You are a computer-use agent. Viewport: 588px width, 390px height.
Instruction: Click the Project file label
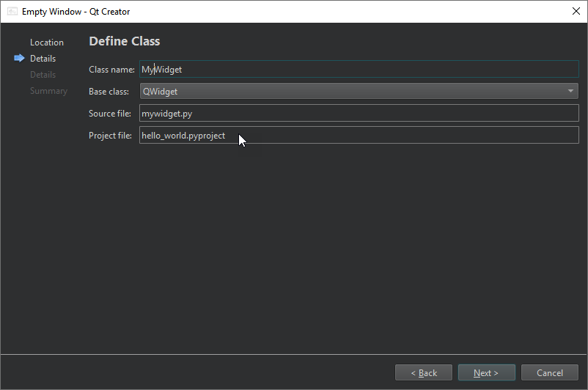click(x=110, y=136)
